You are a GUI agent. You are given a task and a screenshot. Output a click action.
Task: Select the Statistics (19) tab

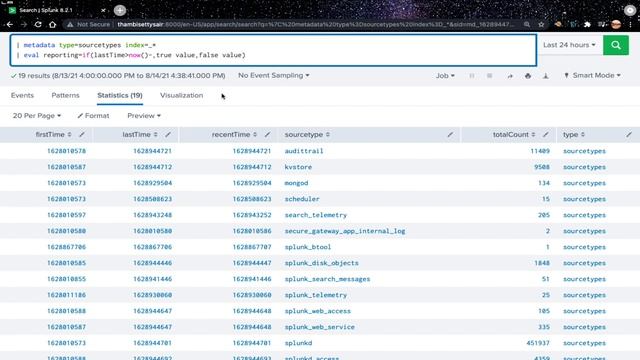120,96
